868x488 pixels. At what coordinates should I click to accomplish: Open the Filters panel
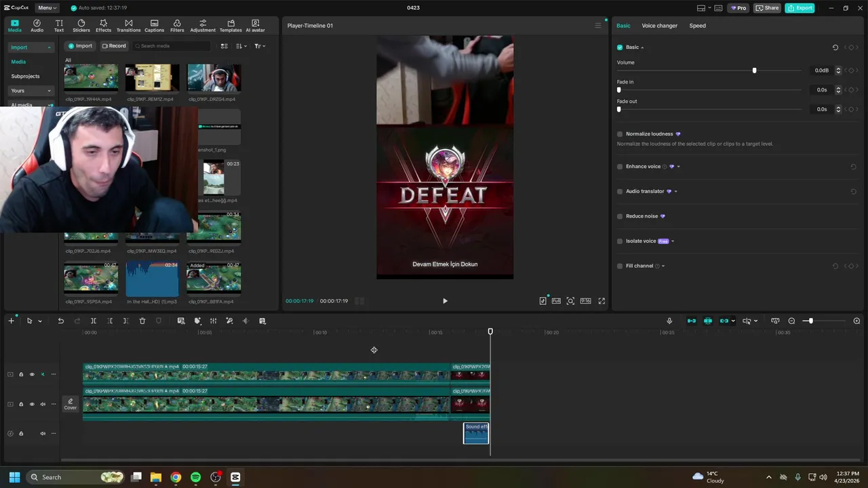177,26
